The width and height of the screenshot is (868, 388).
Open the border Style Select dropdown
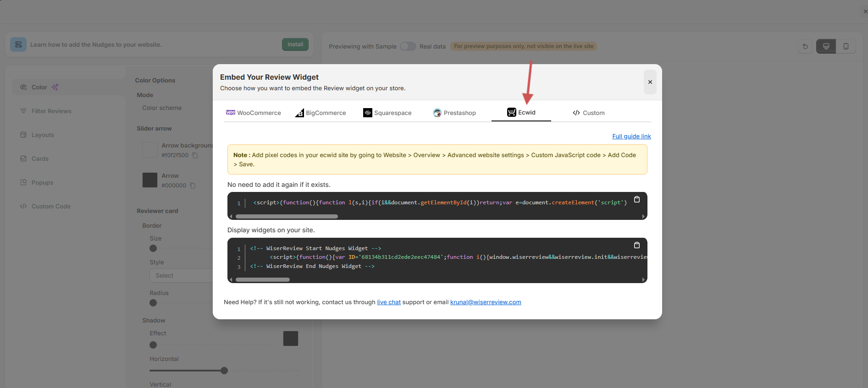(181, 276)
